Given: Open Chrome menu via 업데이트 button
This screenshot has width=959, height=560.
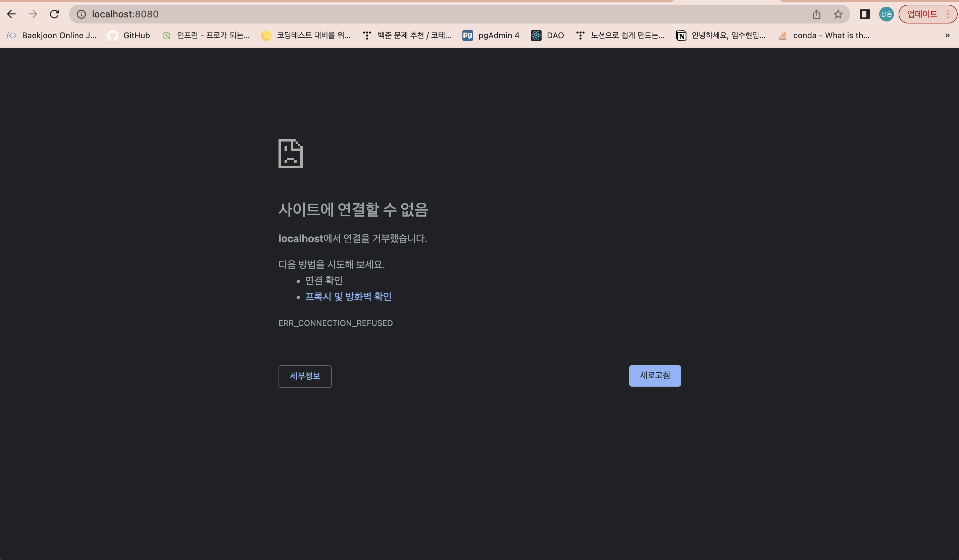Looking at the screenshot, I should pos(927,14).
